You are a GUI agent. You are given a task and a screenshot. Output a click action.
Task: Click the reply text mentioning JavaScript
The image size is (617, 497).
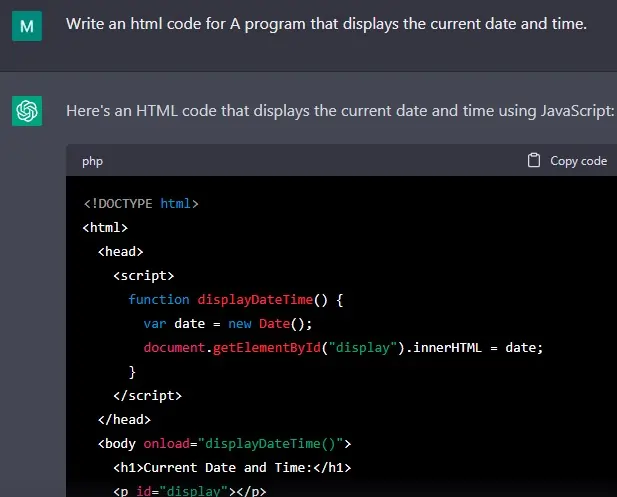click(x=340, y=111)
